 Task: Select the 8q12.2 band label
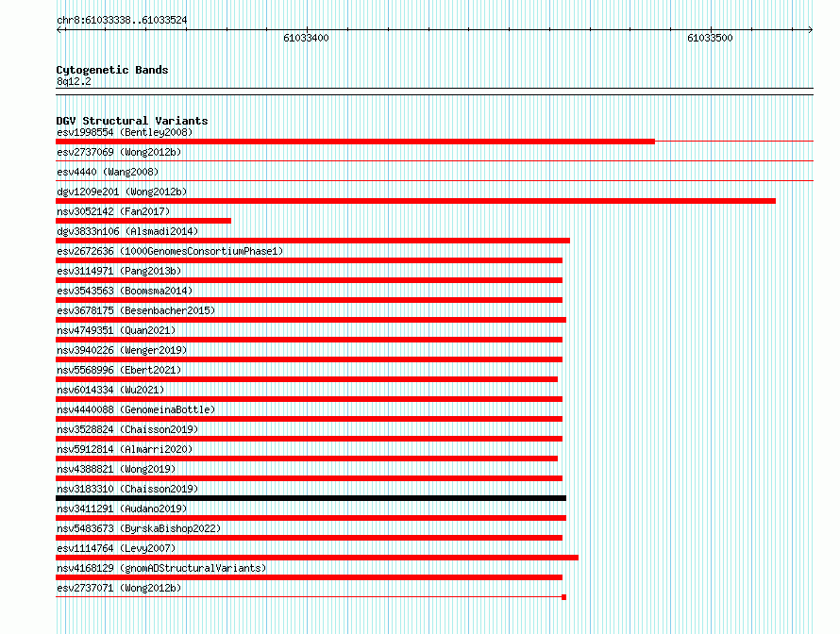74,81
